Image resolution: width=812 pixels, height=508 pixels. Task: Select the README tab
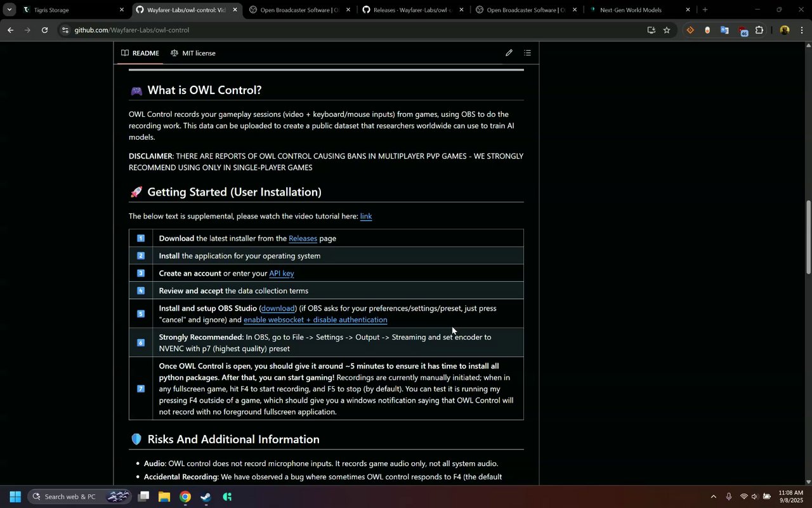(140, 53)
